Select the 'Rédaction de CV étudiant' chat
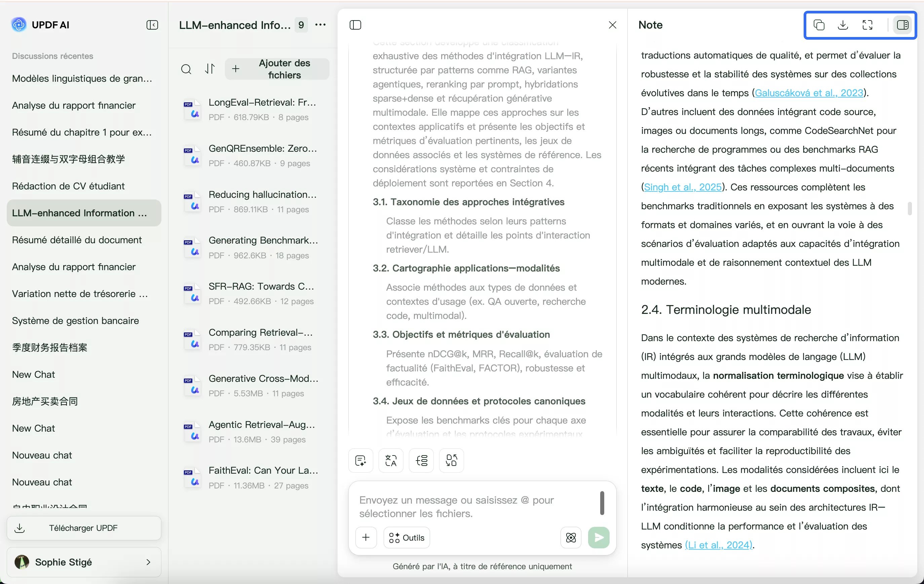 click(68, 186)
